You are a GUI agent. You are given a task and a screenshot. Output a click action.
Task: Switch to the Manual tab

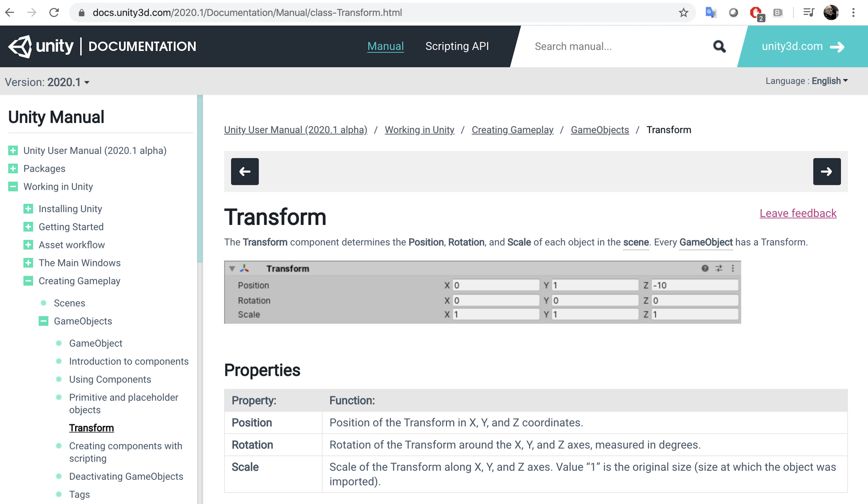(x=385, y=46)
